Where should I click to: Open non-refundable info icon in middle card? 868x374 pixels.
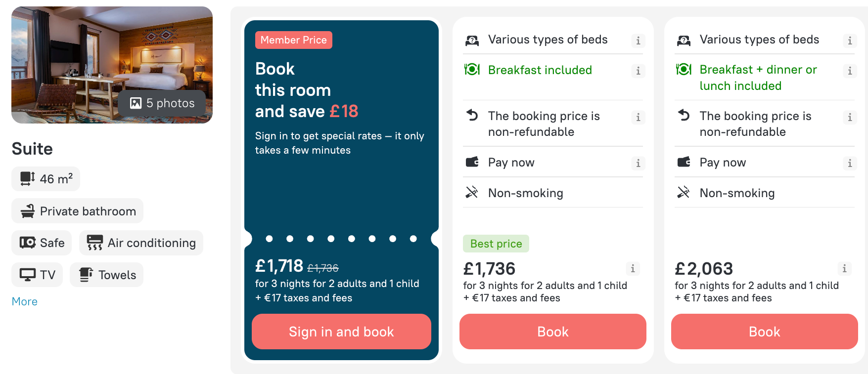tap(638, 117)
